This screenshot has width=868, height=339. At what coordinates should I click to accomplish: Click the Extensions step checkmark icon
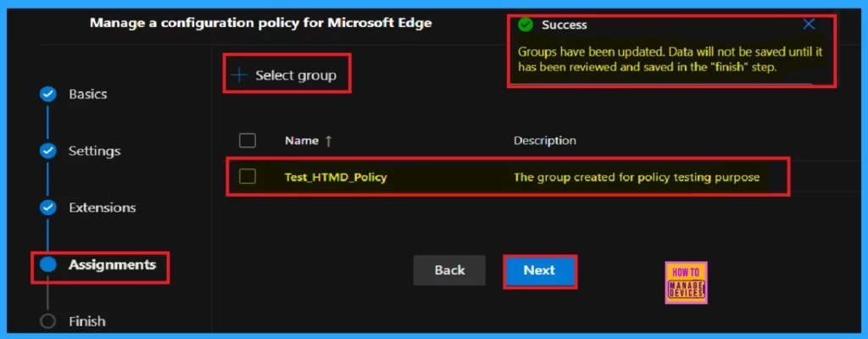pos(48,208)
